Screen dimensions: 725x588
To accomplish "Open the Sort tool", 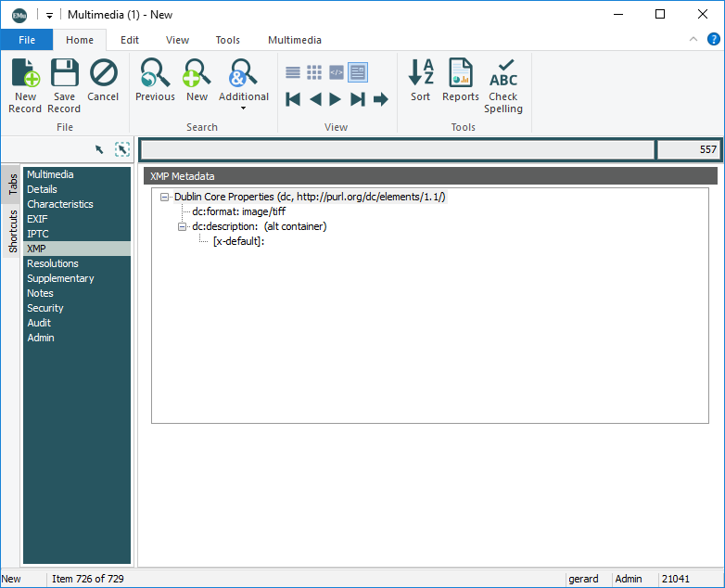I will pyautogui.click(x=421, y=81).
